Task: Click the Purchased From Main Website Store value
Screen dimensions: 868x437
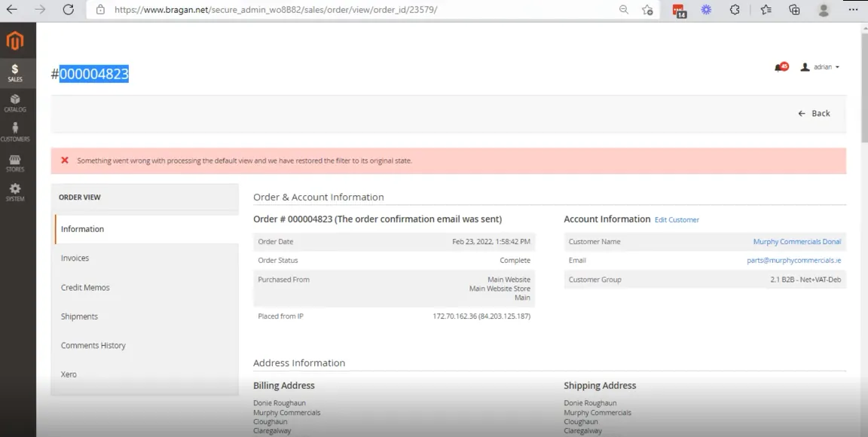Action: point(500,289)
